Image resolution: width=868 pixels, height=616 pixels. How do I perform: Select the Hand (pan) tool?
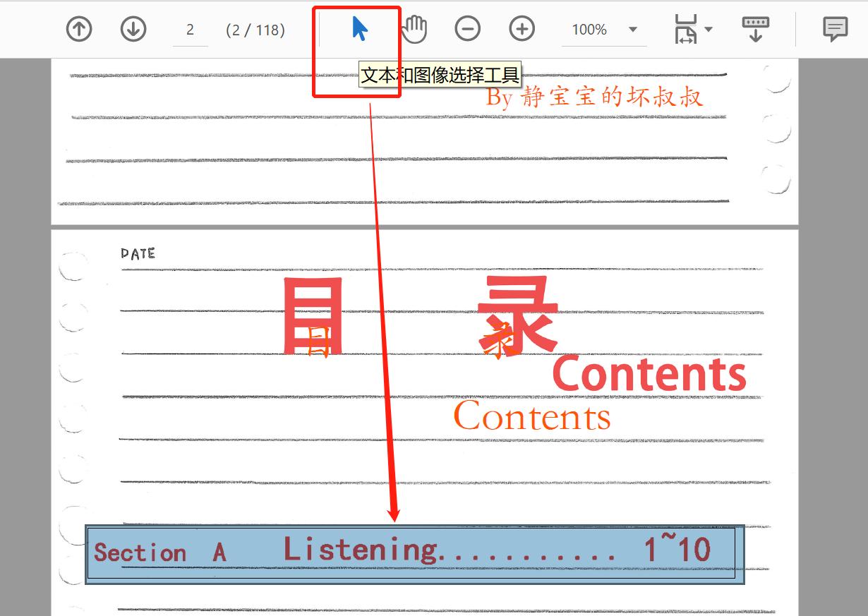[414, 28]
